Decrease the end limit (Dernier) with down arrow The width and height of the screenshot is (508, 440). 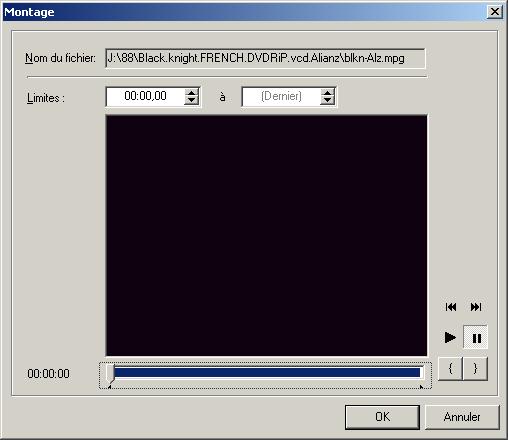328,101
